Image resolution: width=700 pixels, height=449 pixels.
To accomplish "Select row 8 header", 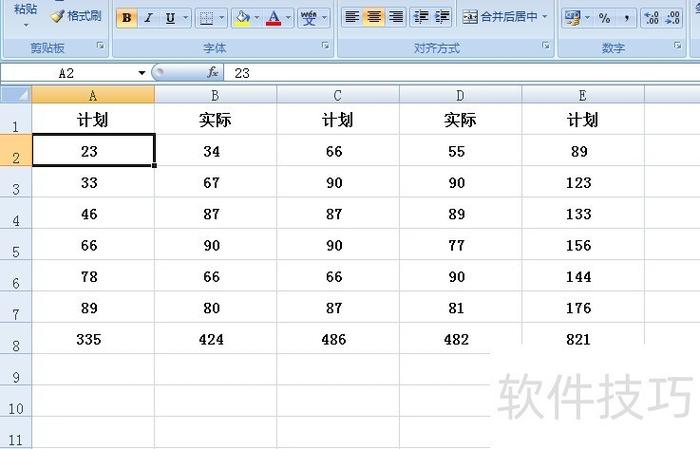I will [x=16, y=338].
